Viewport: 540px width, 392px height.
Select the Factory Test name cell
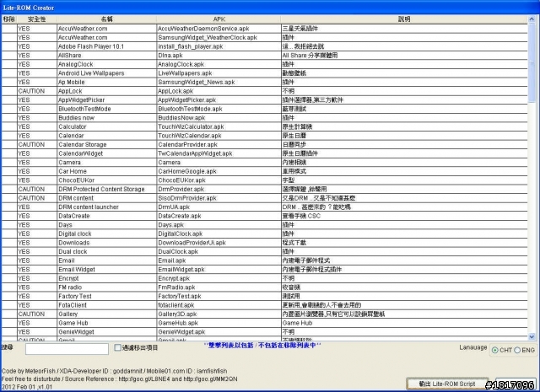tap(106, 297)
